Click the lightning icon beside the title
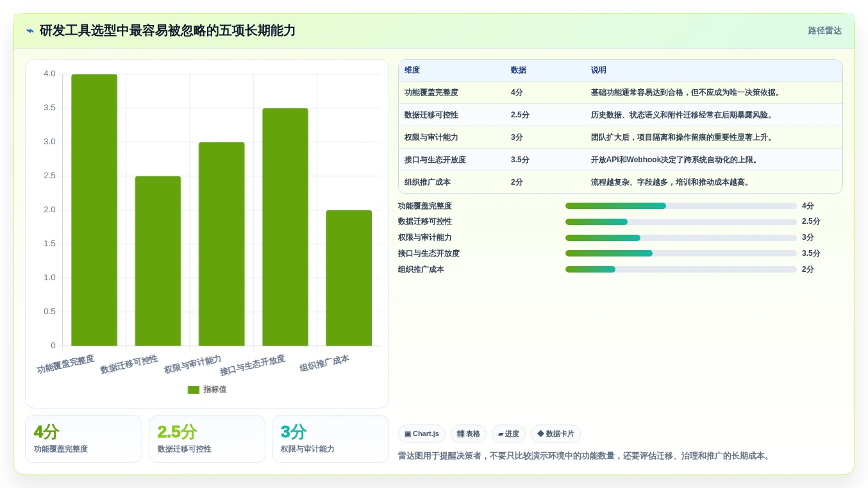 30,31
